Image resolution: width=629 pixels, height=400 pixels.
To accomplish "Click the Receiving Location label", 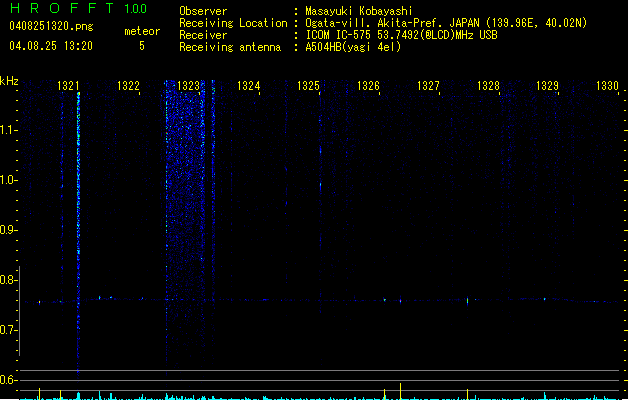I will pyautogui.click(x=233, y=23).
